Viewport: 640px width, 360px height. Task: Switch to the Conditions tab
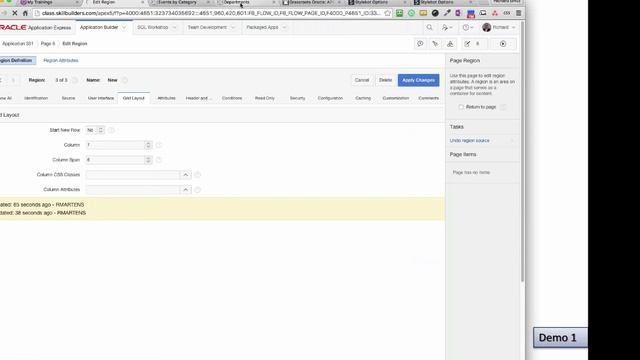click(x=232, y=98)
